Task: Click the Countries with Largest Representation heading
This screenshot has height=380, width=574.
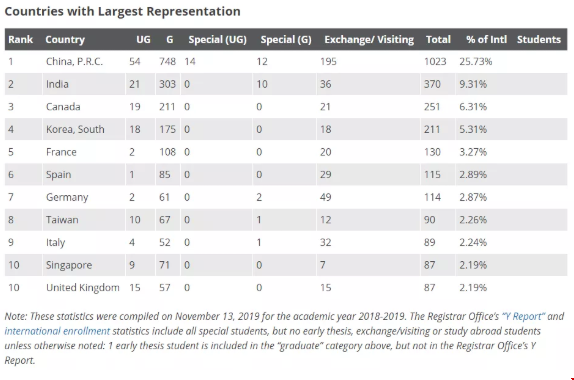Action: pos(123,11)
